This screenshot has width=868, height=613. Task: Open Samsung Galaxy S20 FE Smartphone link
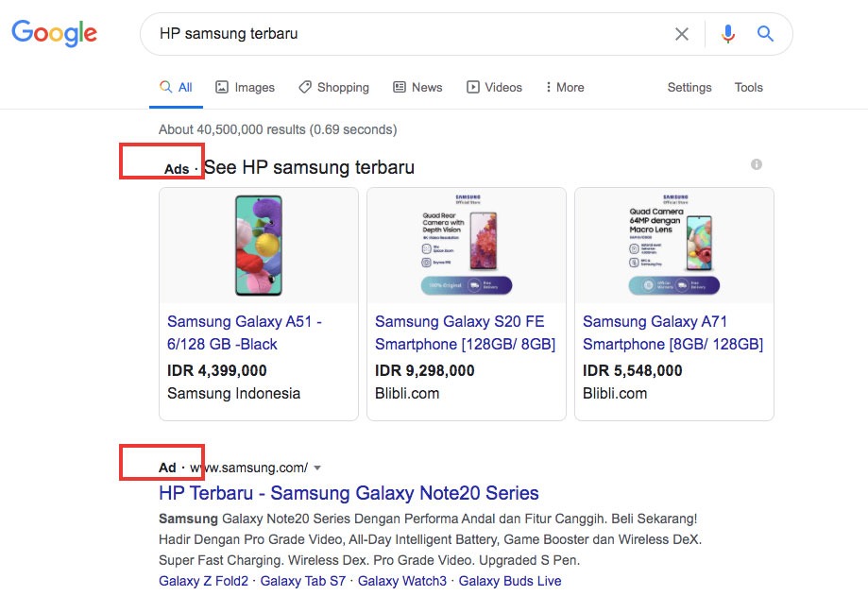465,332
